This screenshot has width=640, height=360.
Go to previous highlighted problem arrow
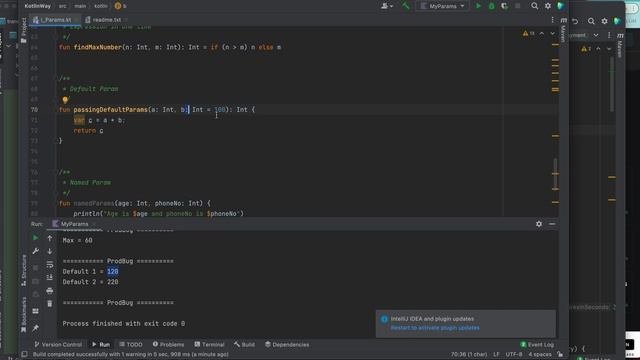coord(542,33)
